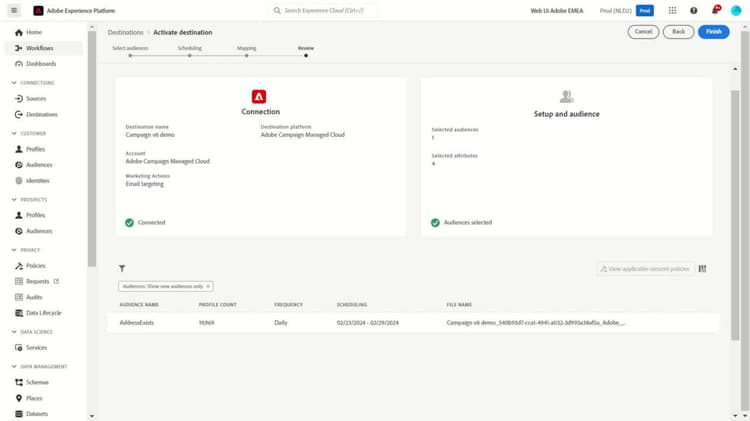Click the Prospects Audiences icon
The width and height of the screenshot is (750, 421).
pyautogui.click(x=19, y=231)
